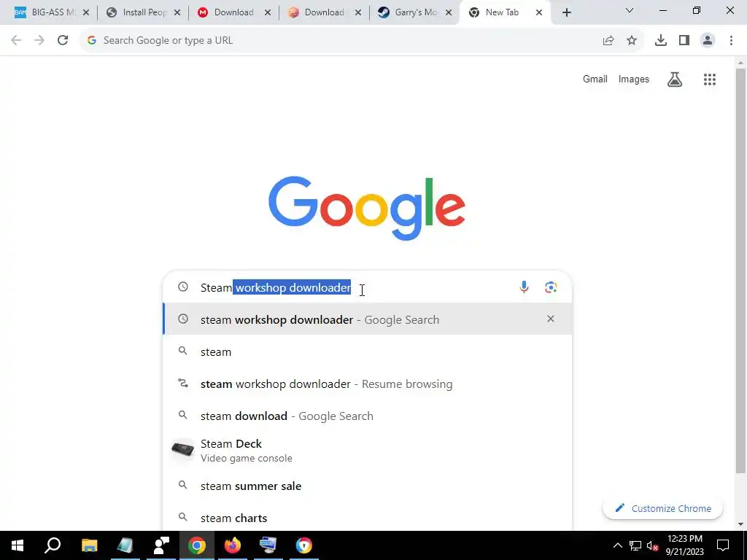Click the page vertical scrollbar
747x560 pixels.
pyautogui.click(x=741, y=271)
